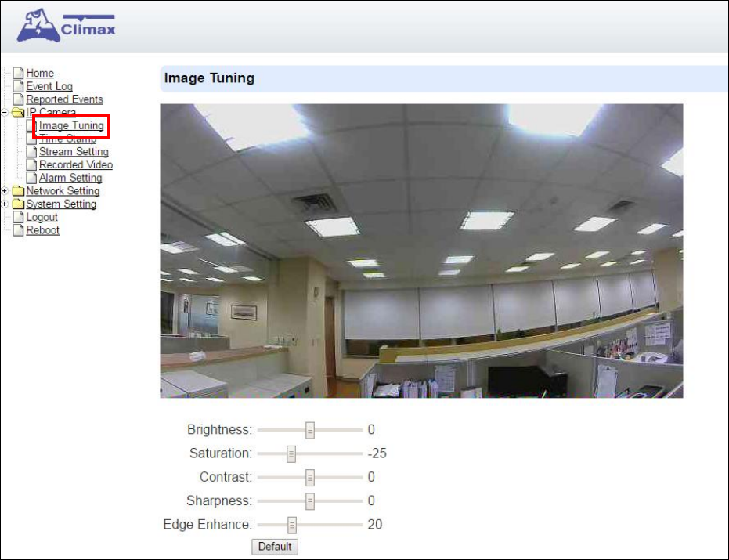Expand the Network Setting node
The width and height of the screenshot is (729, 560).
pos(5,190)
